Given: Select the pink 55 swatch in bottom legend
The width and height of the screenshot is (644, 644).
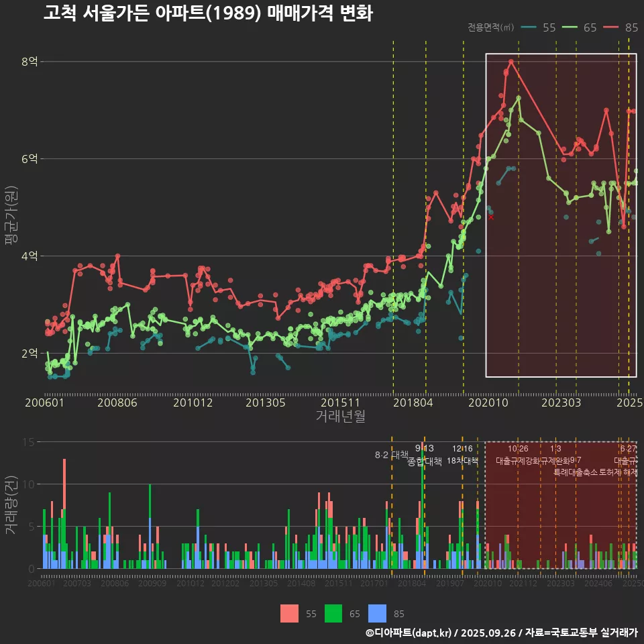Looking at the screenshot, I should [289, 613].
